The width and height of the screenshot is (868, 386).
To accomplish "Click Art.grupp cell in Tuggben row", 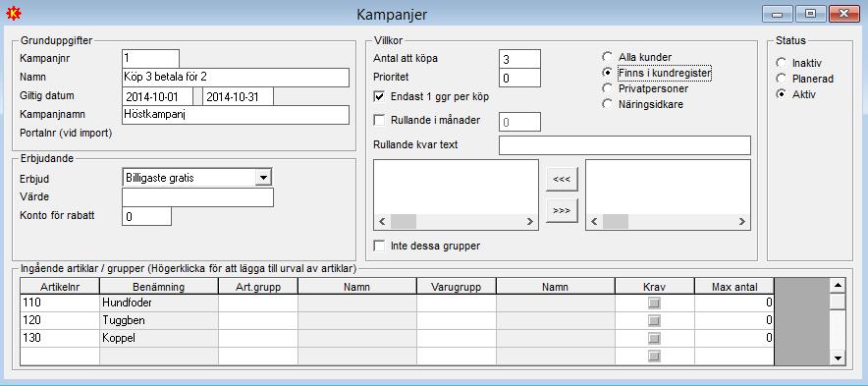I will (x=258, y=320).
